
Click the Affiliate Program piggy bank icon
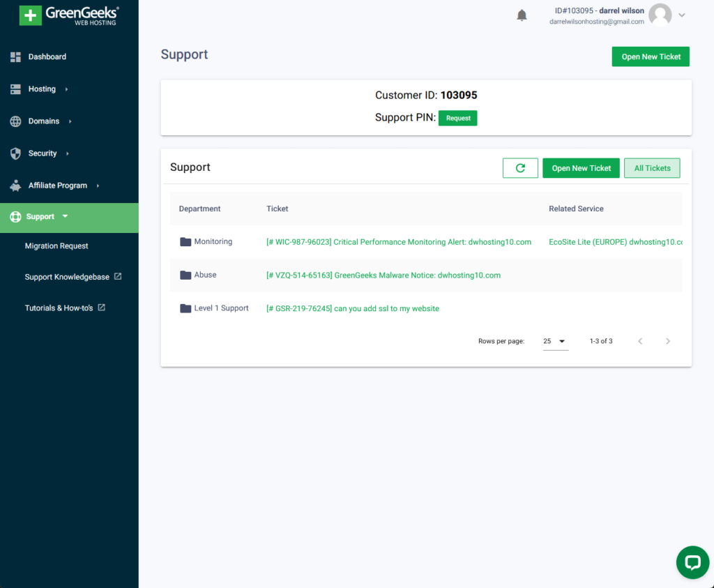click(x=15, y=186)
